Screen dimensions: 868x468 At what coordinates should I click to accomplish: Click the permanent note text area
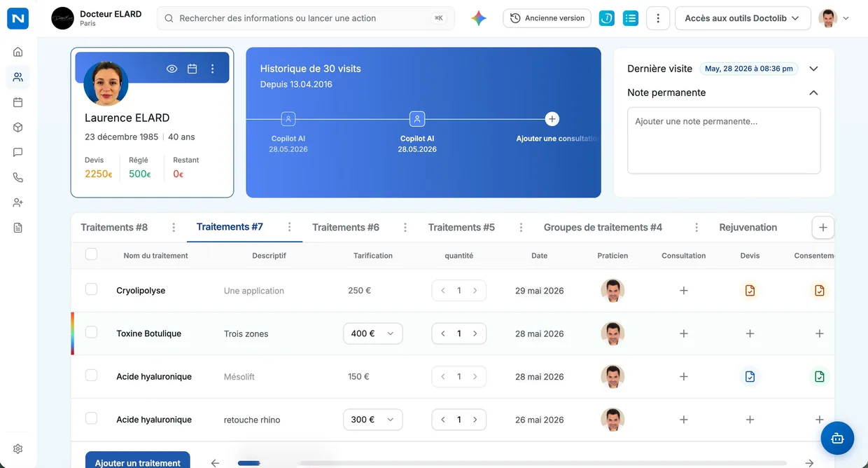pos(724,140)
